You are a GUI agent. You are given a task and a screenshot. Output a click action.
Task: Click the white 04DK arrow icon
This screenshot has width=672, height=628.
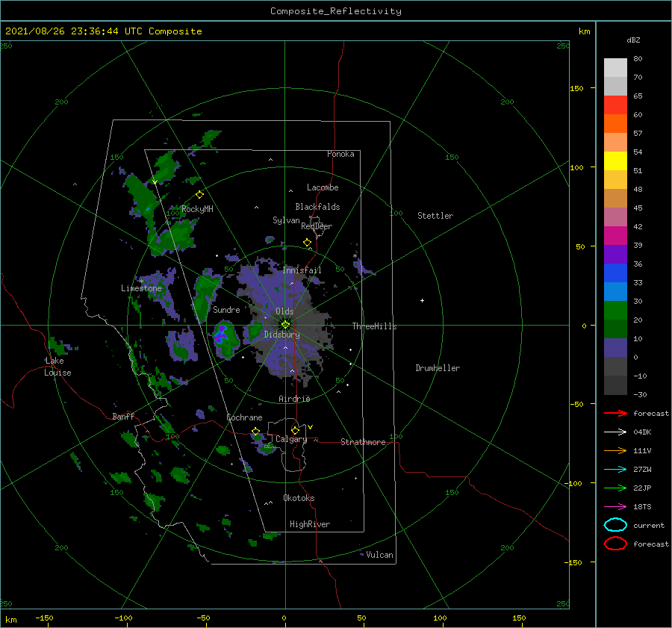click(615, 432)
